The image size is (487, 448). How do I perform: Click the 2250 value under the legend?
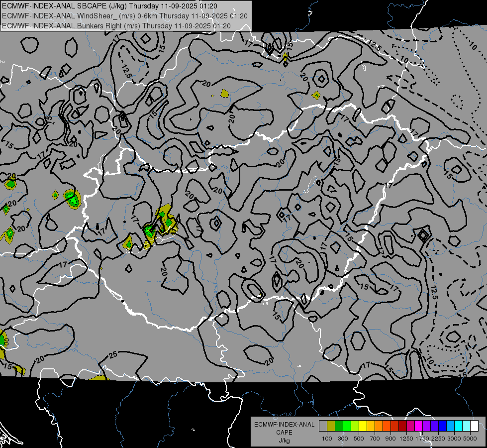[x=438, y=439]
